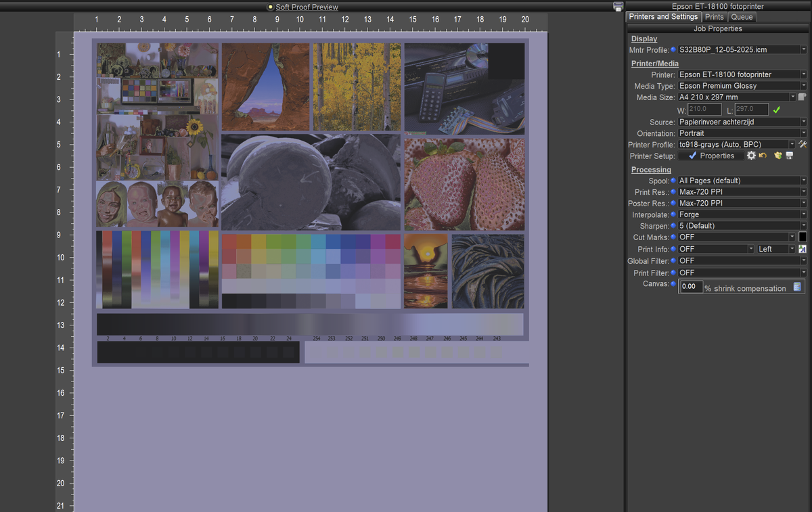Click the blue dot beside Spool
The image size is (812, 512).
[x=673, y=181]
